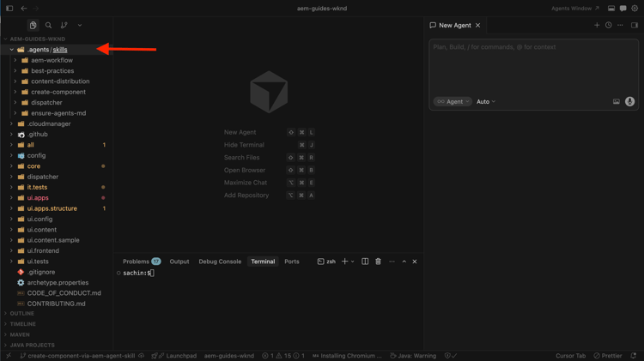Toggle the chat pane icon in title bar
The image size is (644, 361).
pyautogui.click(x=623, y=9)
